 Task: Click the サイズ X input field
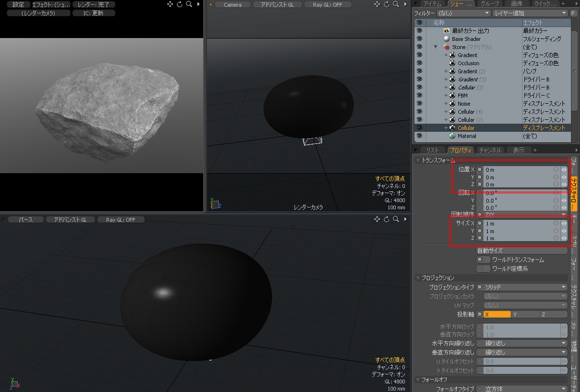(x=519, y=223)
